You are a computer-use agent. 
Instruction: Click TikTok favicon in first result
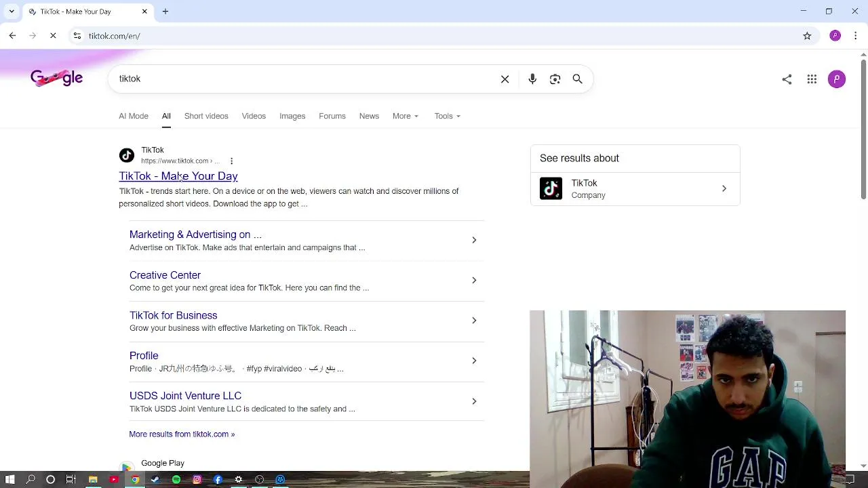tap(127, 155)
